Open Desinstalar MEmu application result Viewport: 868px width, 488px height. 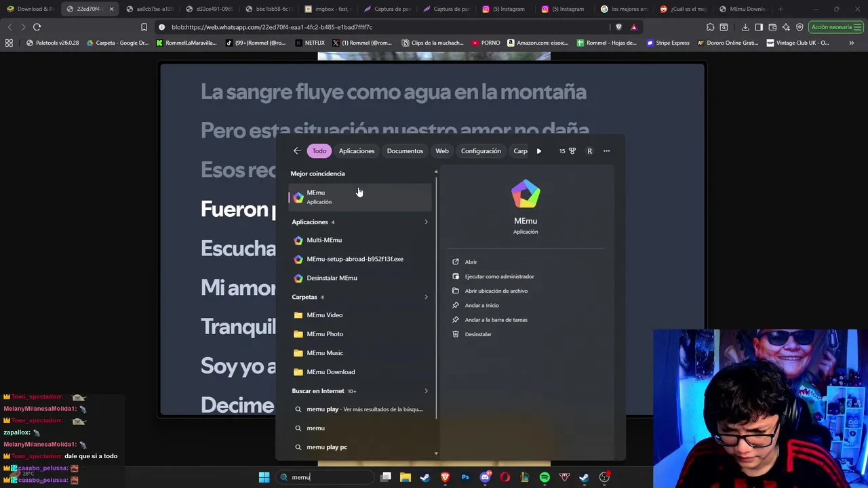coord(359,278)
